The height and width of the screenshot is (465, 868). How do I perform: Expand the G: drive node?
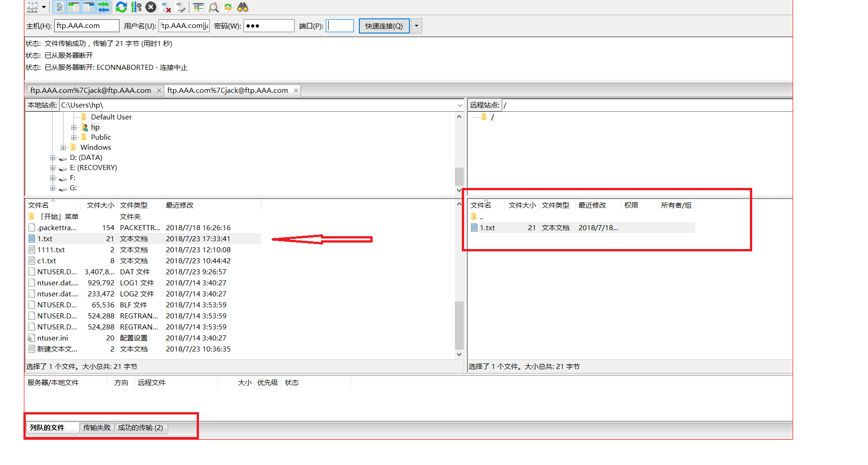click(x=52, y=188)
